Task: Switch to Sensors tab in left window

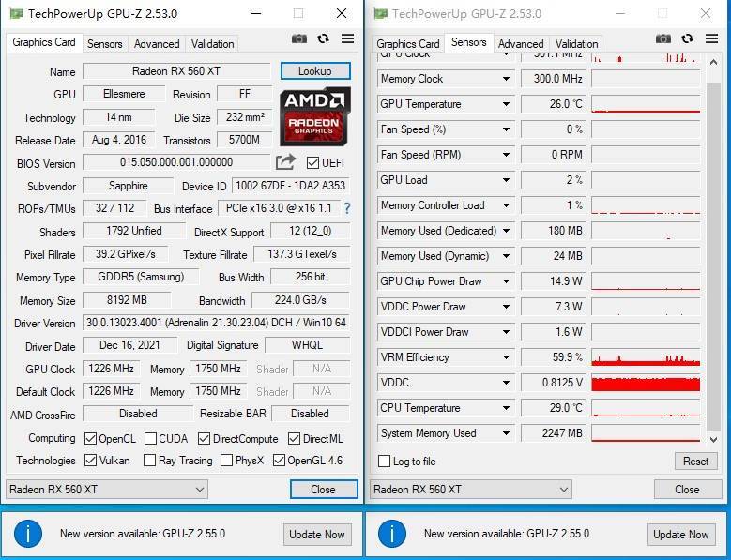Action: click(x=104, y=44)
